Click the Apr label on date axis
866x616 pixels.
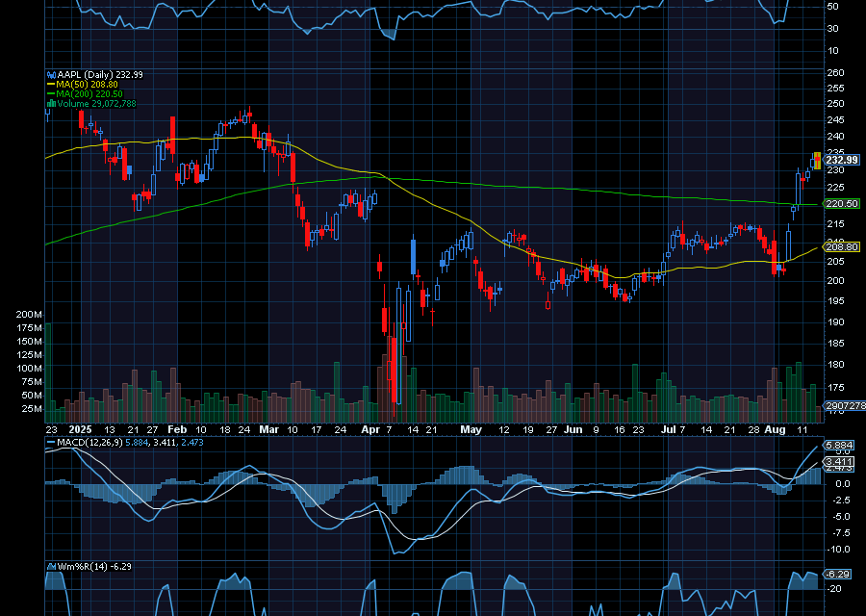[x=370, y=429]
